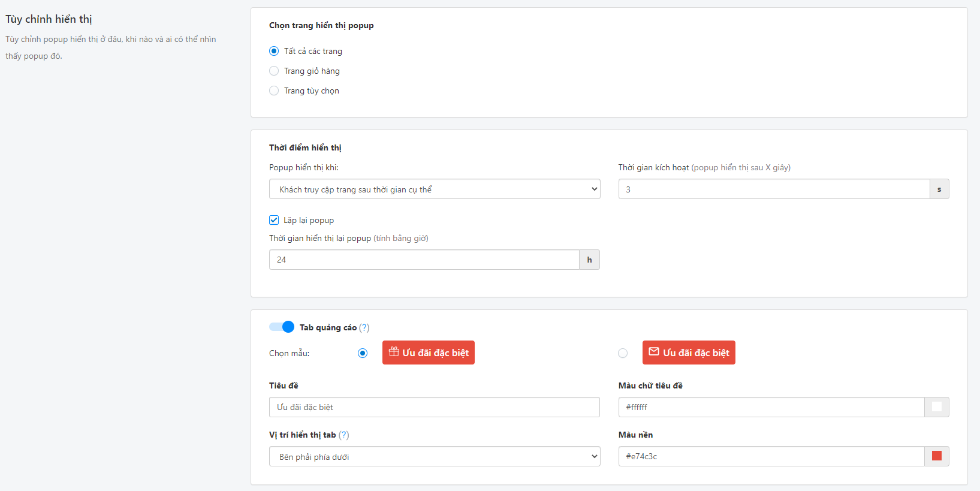Viewport: 980px width, 491px height.
Task: Click the 'Tùy chỉnh hiển thị' heading
Action: 49,19
